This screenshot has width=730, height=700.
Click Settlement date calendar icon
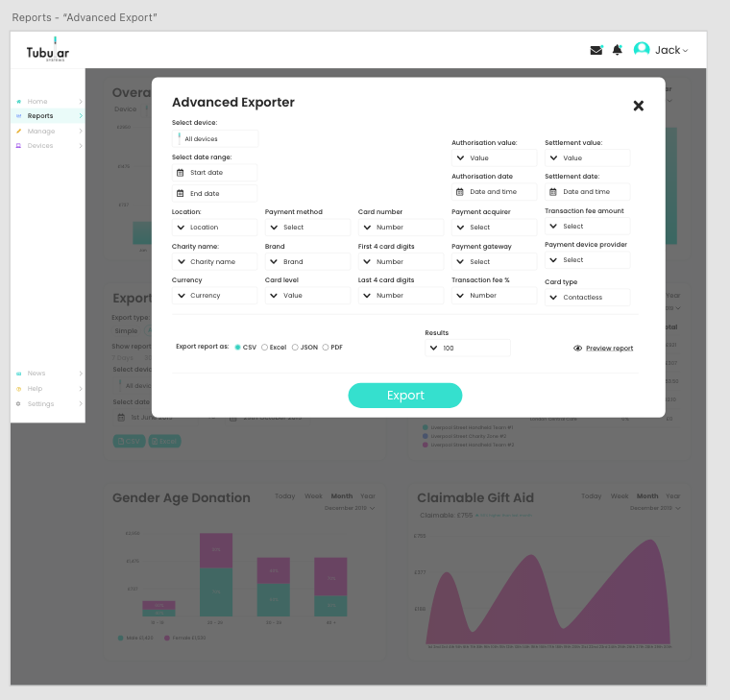tap(553, 192)
